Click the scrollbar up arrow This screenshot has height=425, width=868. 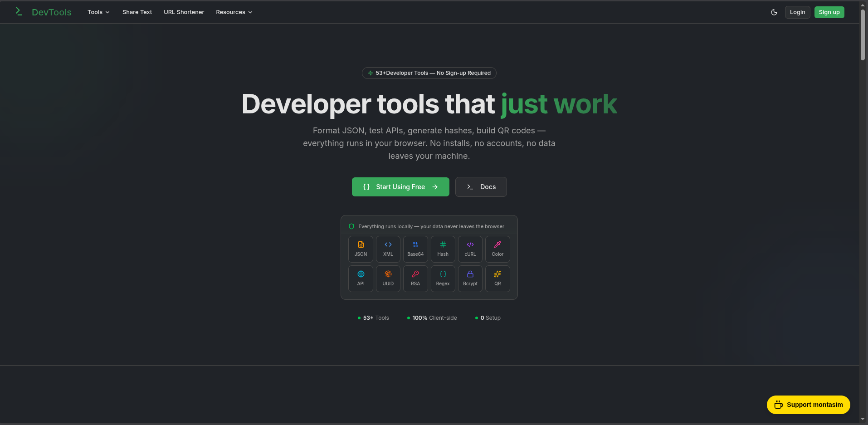(863, 5)
